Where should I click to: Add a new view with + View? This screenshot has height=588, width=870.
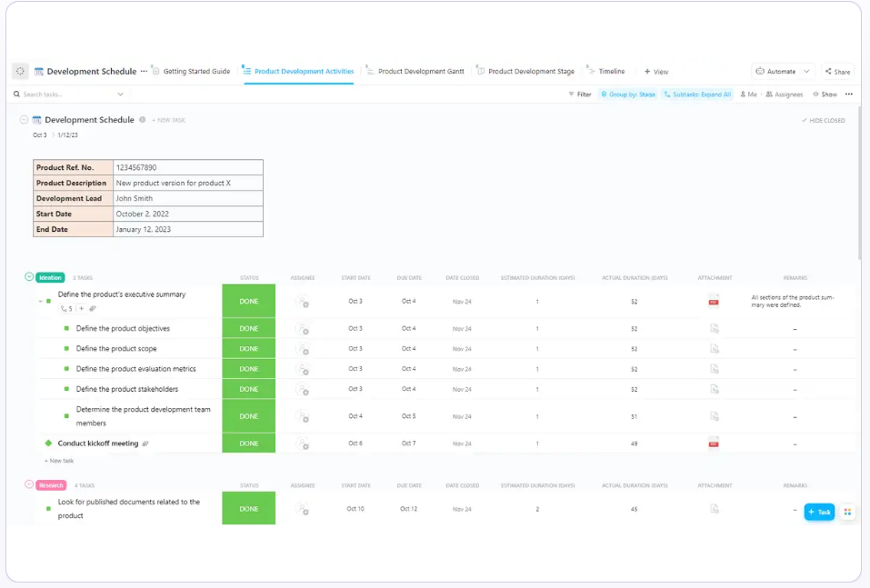[655, 72]
